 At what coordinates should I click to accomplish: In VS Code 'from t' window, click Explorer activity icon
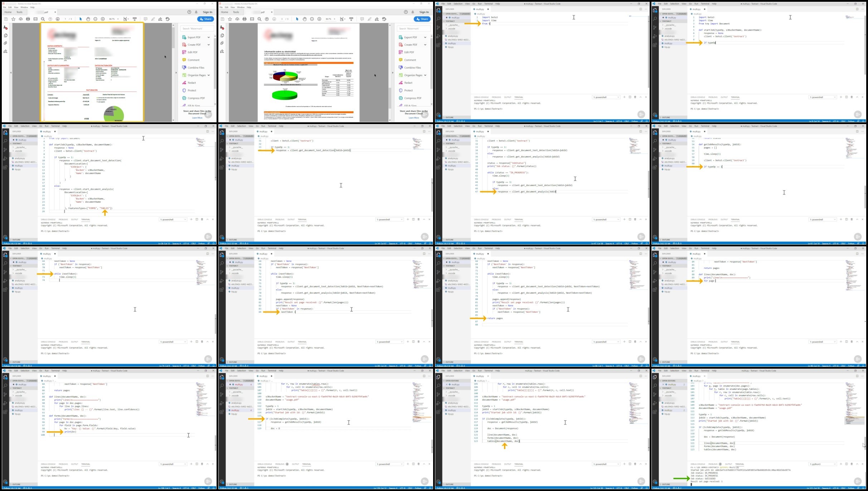[438, 10]
